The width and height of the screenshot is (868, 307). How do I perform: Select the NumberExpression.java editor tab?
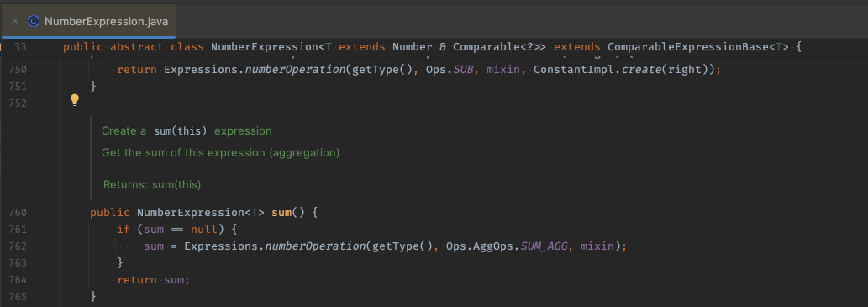(x=88, y=22)
